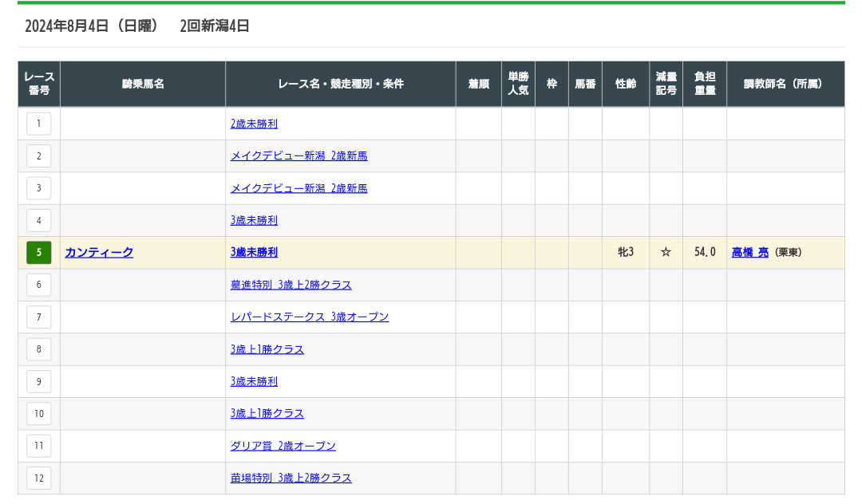Open レパードステークス 3歳オープン link

click(309, 317)
